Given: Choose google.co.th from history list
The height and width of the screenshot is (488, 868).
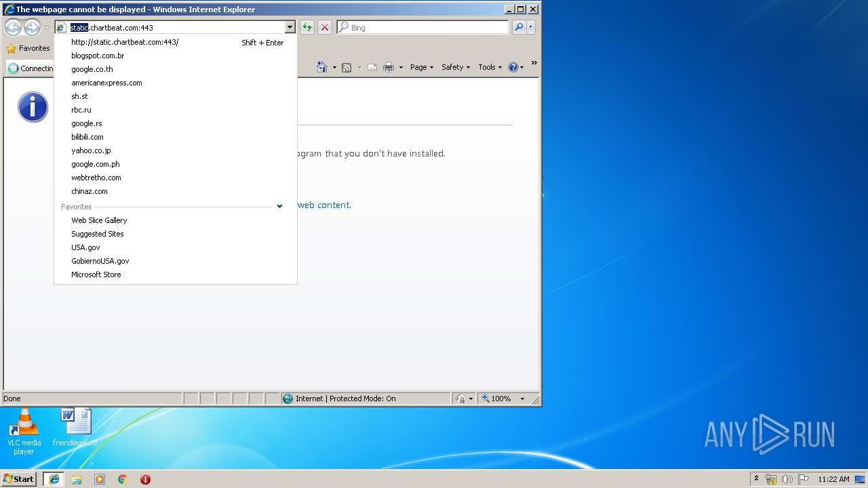Looking at the screenshot, I should tap(176, 69).
